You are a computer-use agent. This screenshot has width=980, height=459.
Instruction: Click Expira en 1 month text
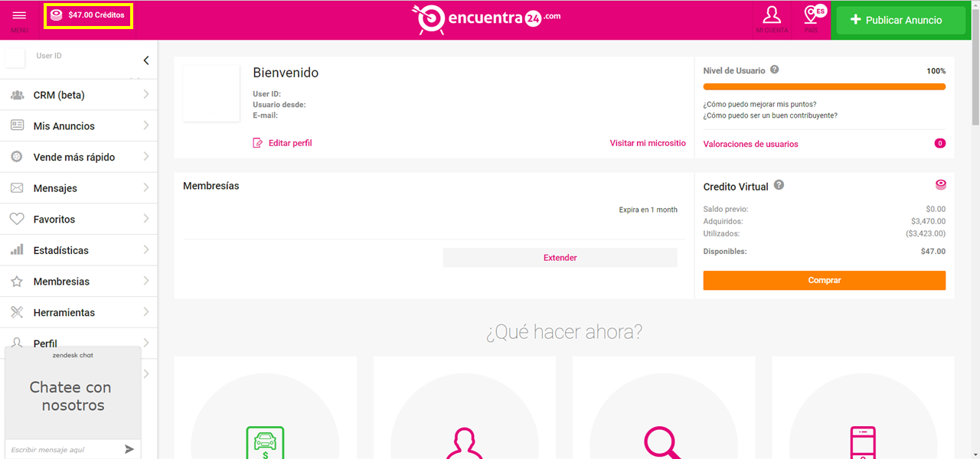point(648,210)
